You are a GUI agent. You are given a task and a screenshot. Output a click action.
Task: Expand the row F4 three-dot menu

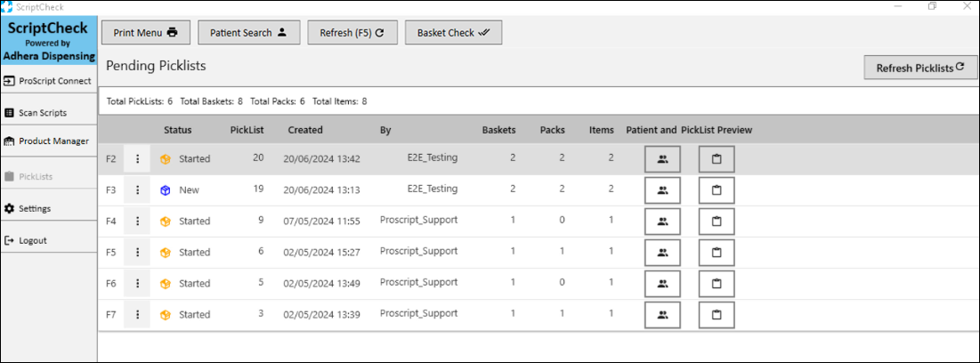pos(137,222)
